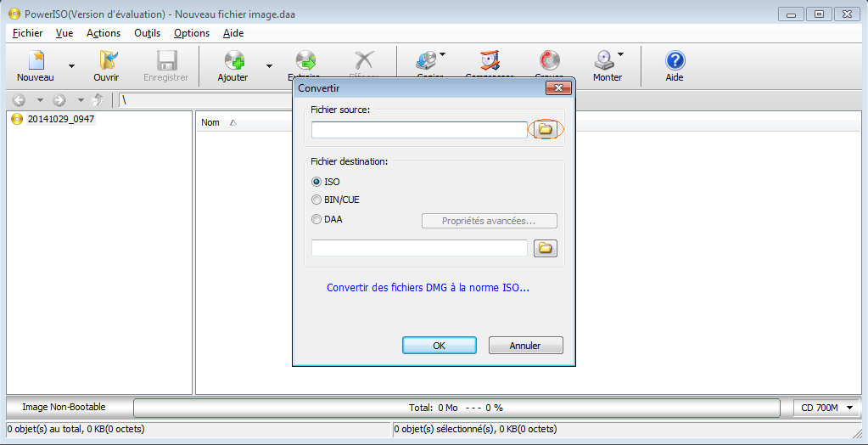The width and height of the screenshot is (868, 445).
Task: Click Image Non-Bootable status label
Action: 64,408
